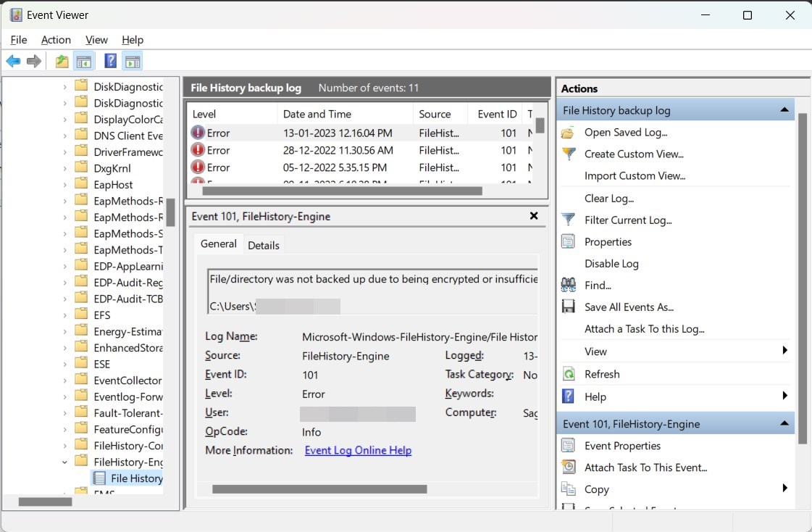Screen dimensions: 812x532
Task: Toggle the Show/Hide Console Tree toolbar icon
Action: coord(84,62)
